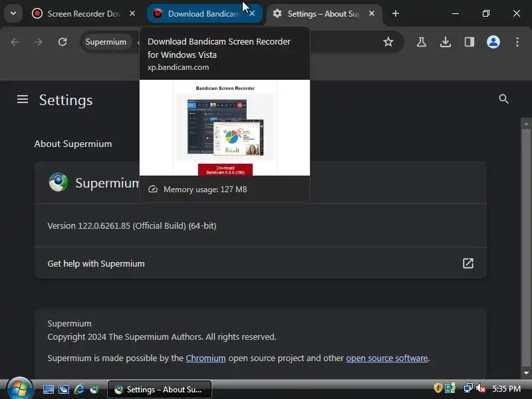Close the Download Bandicam tab
The height and width of the screenshot is (399, 532).
[252, 13]
